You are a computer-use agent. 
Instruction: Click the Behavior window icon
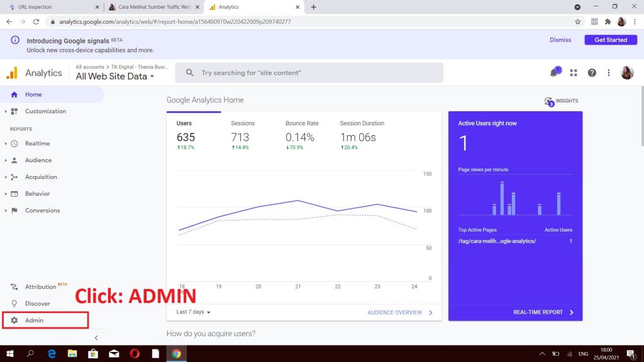point(14,194)
